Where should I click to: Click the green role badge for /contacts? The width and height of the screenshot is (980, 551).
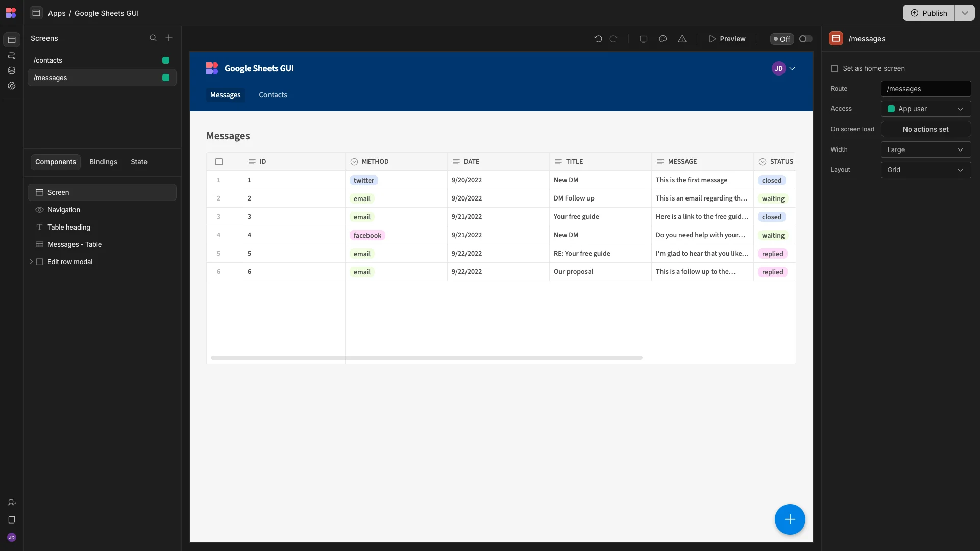[x=166, y=60]
